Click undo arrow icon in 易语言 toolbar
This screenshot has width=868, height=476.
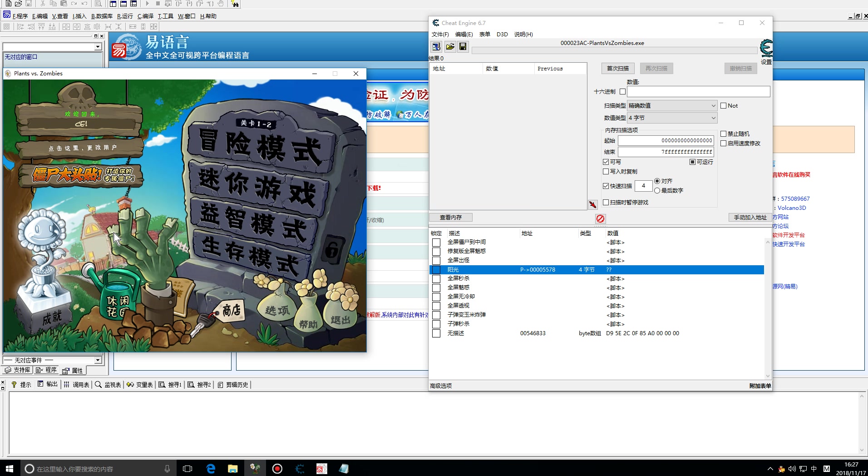84,4
